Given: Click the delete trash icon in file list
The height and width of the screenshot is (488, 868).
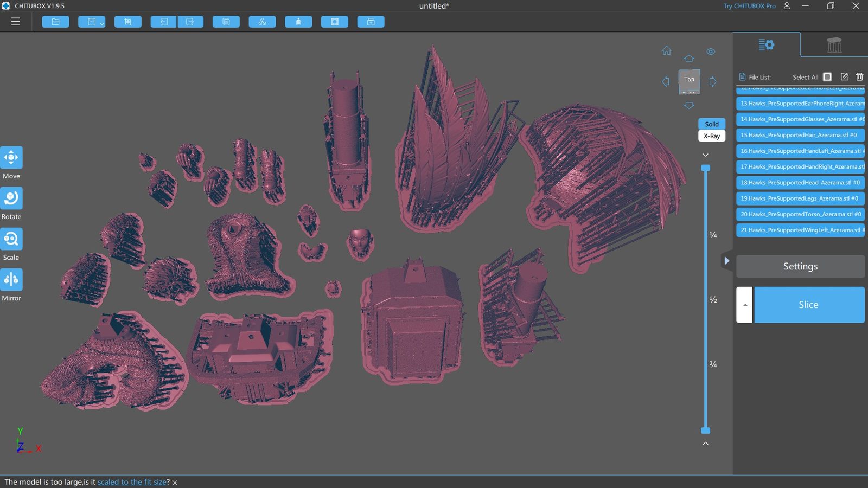Looking at the screenshot, I should pyautogui.click(x=859, y=77).
